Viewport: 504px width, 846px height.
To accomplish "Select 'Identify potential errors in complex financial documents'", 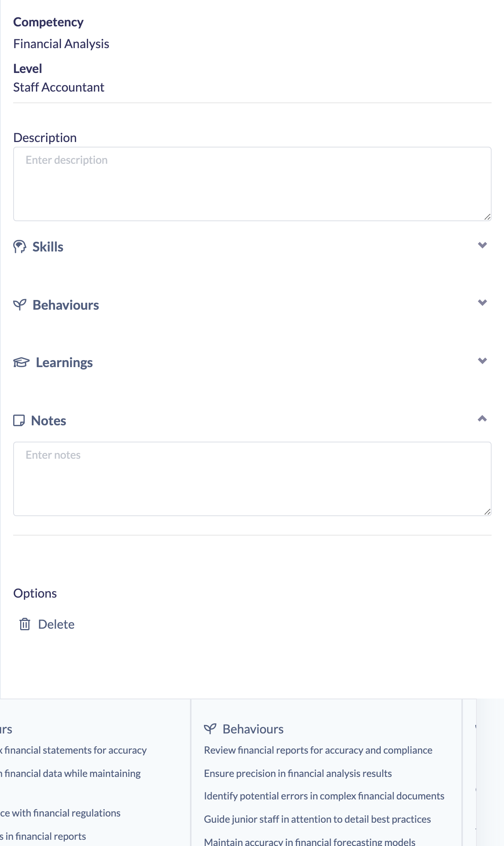I will pos(324,796).
